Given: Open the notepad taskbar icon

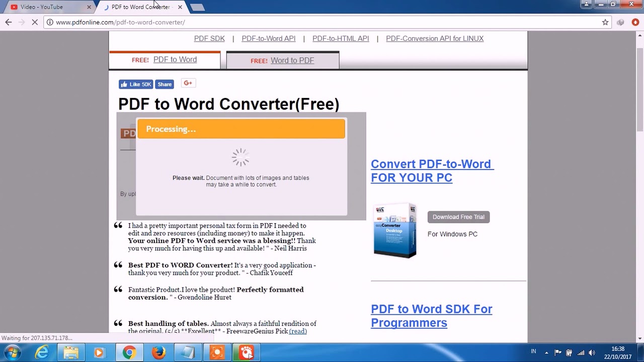Looking at the screenshot, I should 188,353.
